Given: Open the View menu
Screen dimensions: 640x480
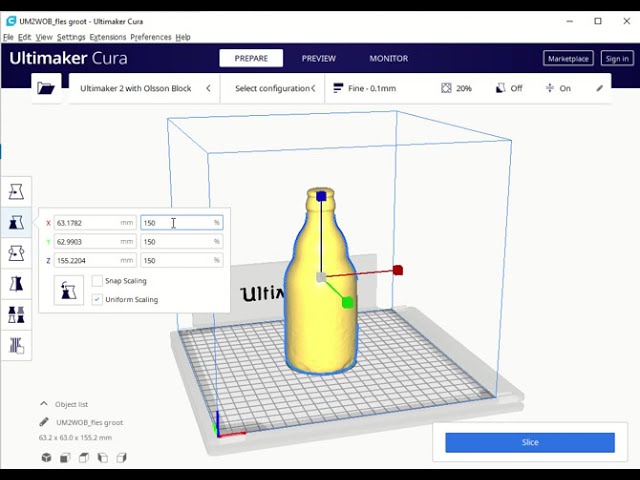Looking at the screenshot, I should pyautogui.click(x=44, y=37).
